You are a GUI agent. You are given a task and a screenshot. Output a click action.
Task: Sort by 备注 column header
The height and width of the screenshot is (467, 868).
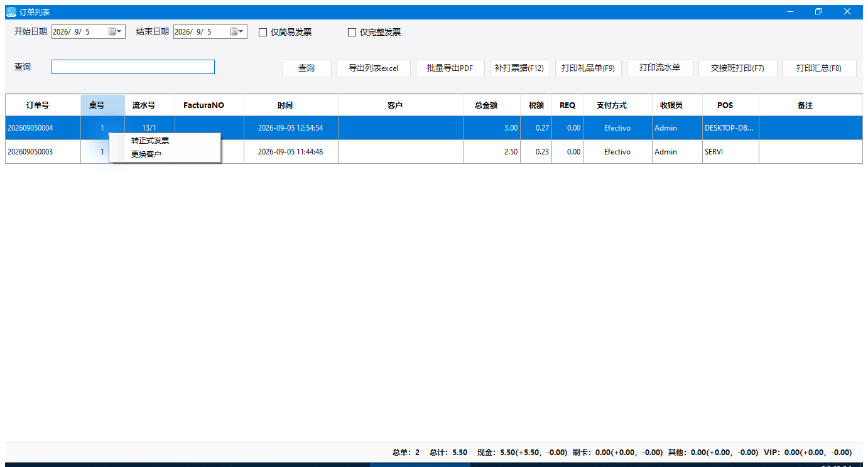pos(810,105)
